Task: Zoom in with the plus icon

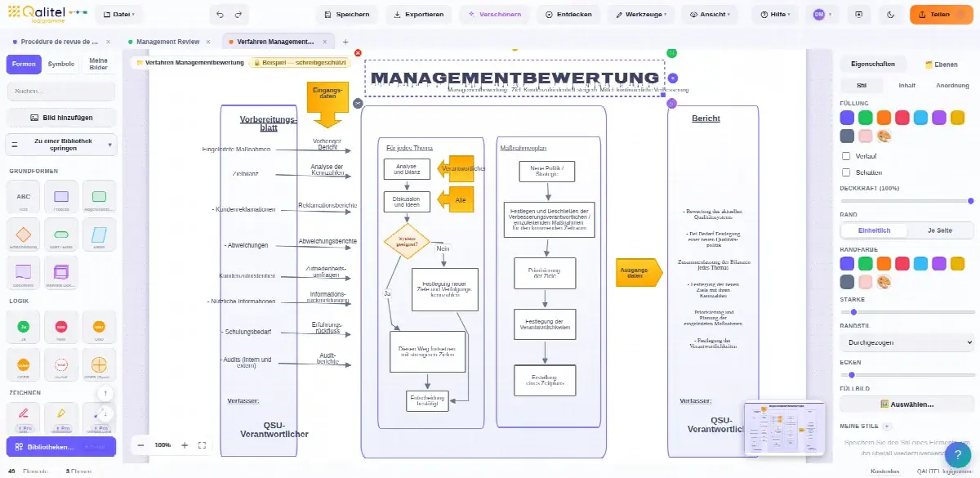Action: tap(185, 445)
